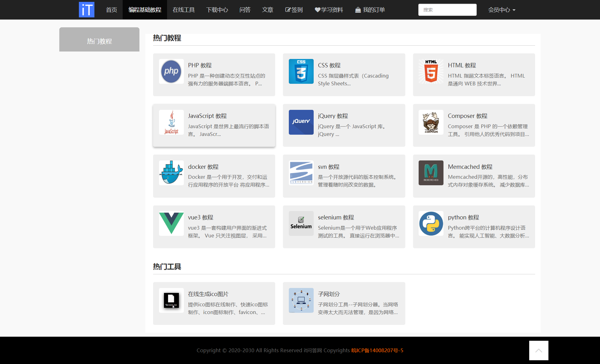Click the heart icon in the navbar
This screenshot has width=600, height=364.
point(317,10)
